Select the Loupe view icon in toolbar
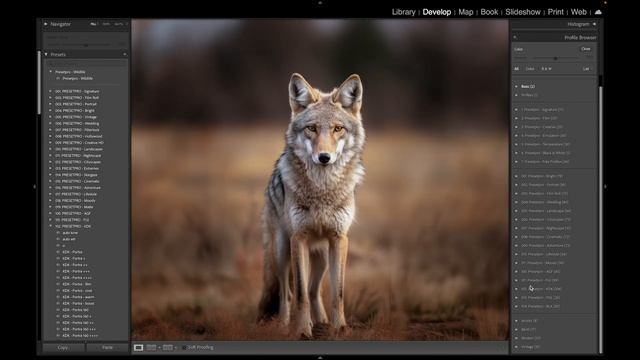The image size is (640, 360). [x=138, y=347]
